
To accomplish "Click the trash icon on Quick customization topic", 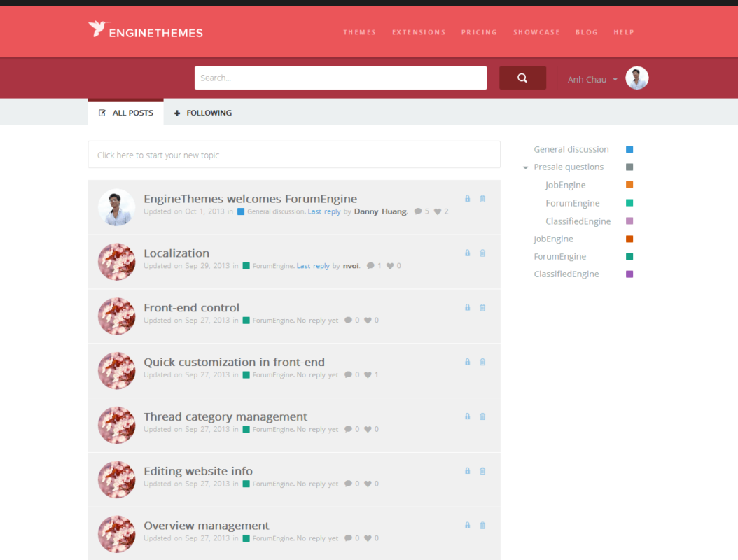I will point(482,362).
